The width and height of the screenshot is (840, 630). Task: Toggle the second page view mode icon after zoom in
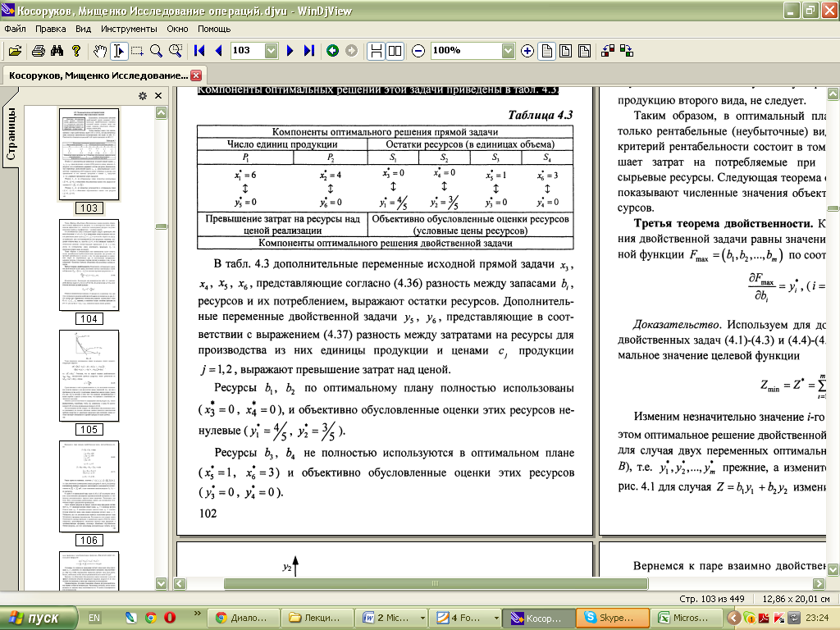coord(565,51)
